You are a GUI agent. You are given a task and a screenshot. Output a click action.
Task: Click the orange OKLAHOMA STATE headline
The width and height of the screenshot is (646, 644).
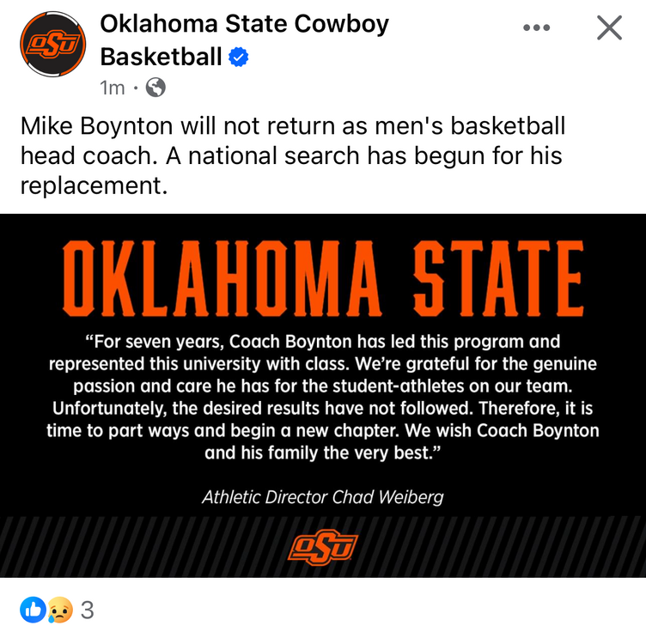(x=323, y=277)
